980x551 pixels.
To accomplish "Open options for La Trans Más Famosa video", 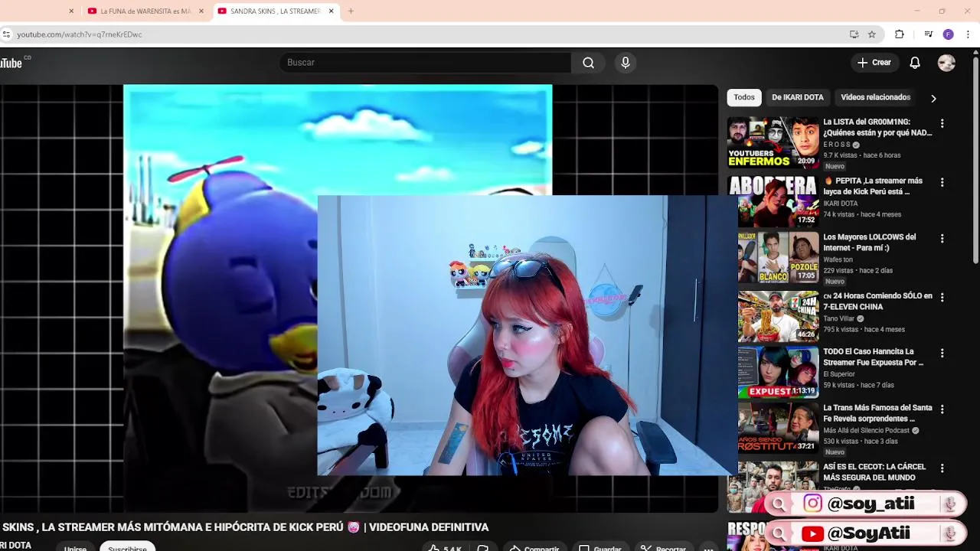I will click(942, 409).
